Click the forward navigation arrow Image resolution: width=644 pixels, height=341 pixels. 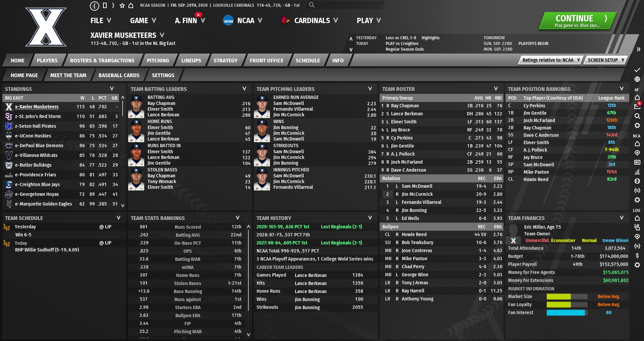[x=113, y=5]
